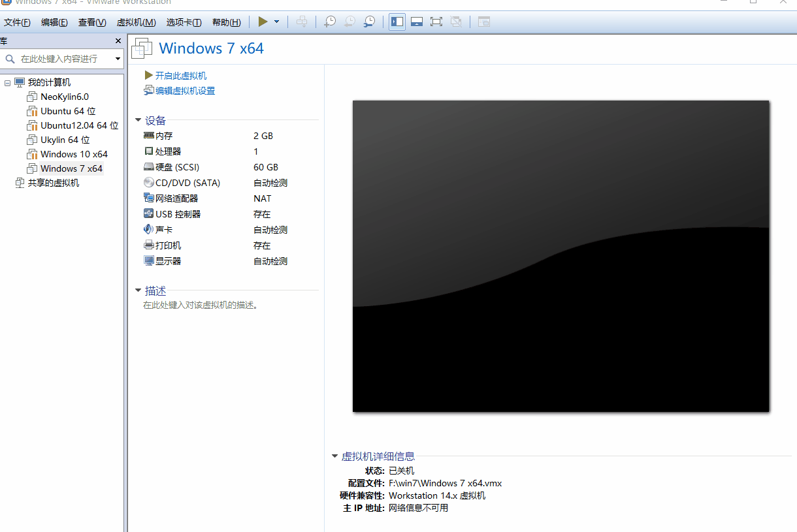The height and width of the screenshot is (532, 797).
Task: Open the 文件(F) menu
Action: 18,22
